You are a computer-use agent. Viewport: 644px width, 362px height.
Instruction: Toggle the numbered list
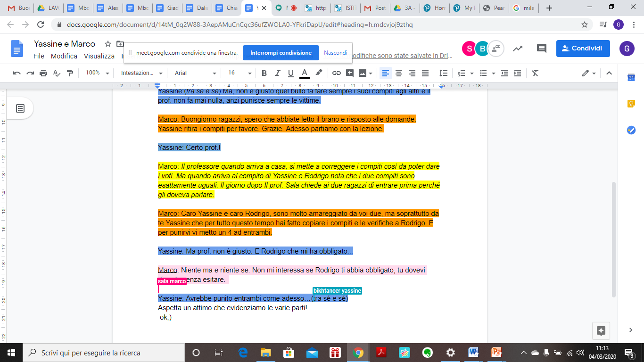(462, 73)
